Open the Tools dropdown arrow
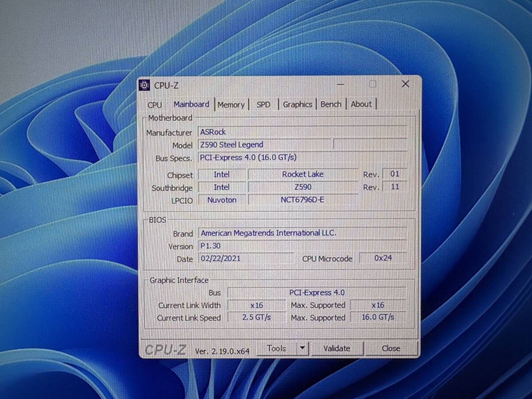This screenshot has height=399, width=532. point(302,348)
